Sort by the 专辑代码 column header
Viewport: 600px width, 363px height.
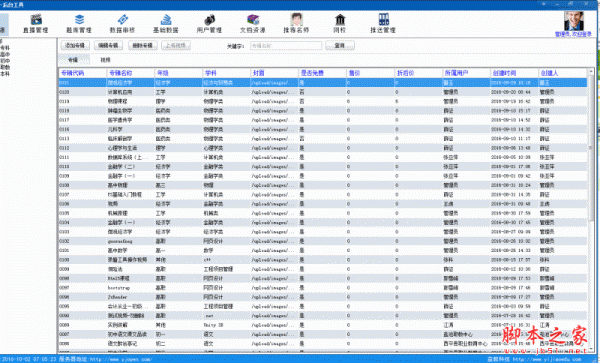pyautogui.click(x=83, y=73)
